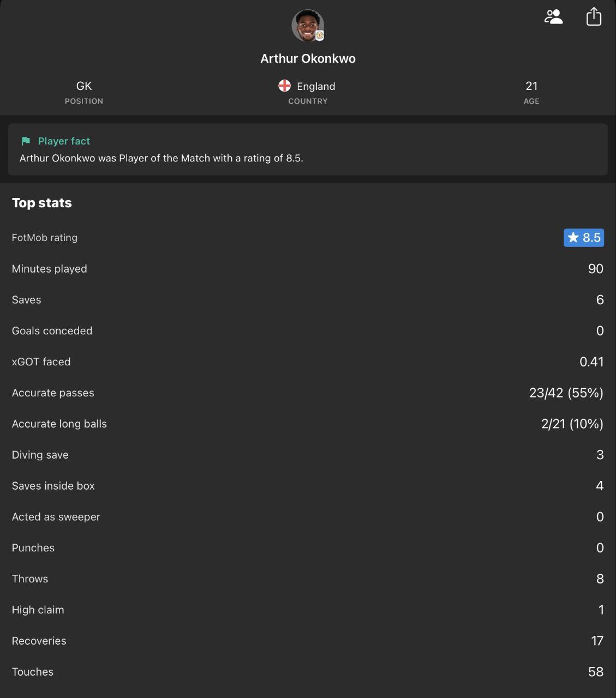Select the Accurate long balls row
Viewport: 616px width, 698px height.
[x=308, y=424]
